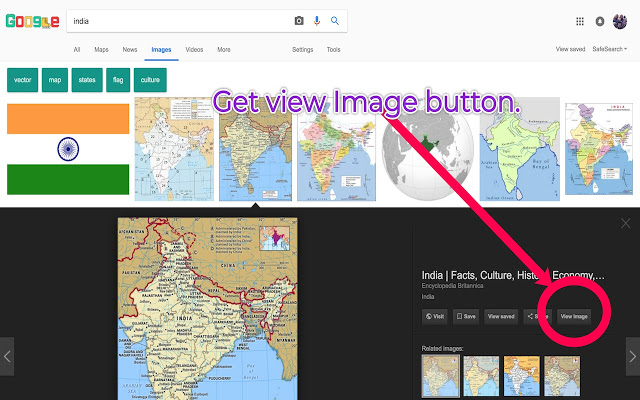This screenshot has height=400, width=640.
Task: Filter results by the vector chip
Action: pyautogui.click(x=22, y=80)
